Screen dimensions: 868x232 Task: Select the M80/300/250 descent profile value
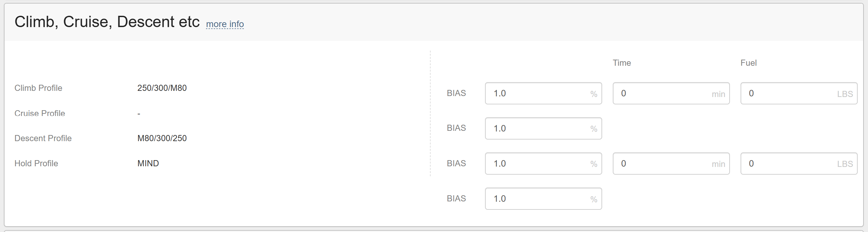[162, 138]
